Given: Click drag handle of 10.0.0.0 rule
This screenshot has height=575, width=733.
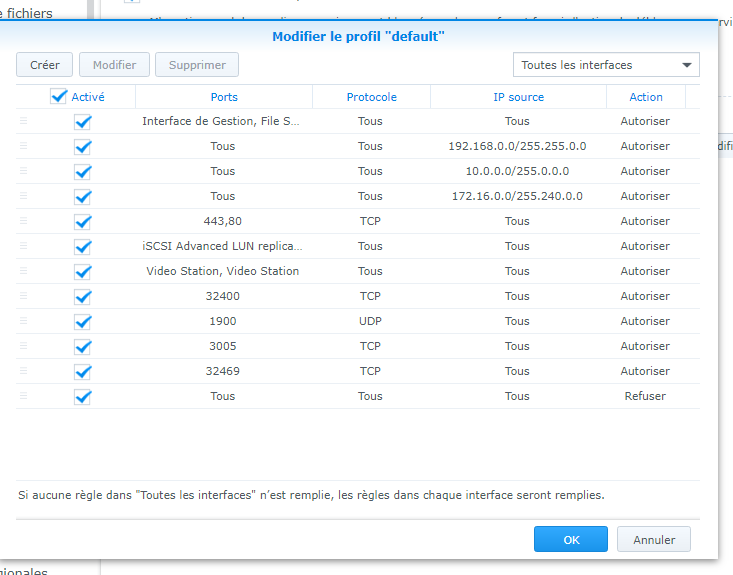Looking at the screenshot, I should coord(24,171).
